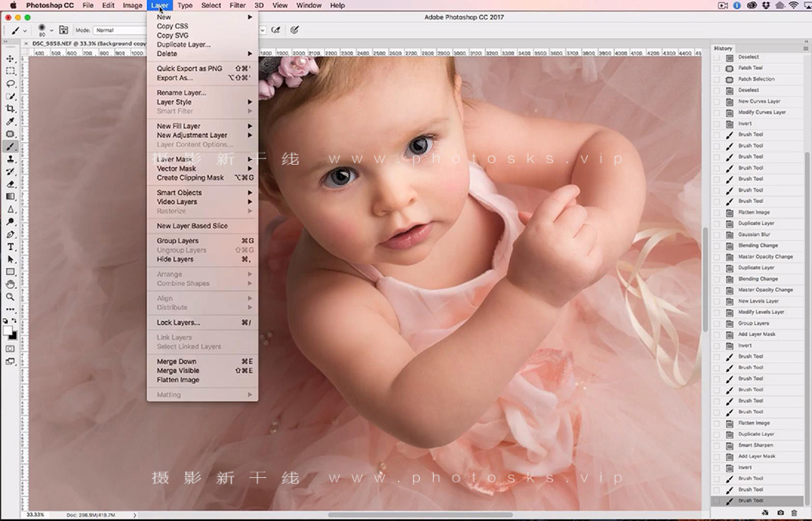The image size is (812, 521).
Task: Open the History panel options menu
Action: [806, 48]
